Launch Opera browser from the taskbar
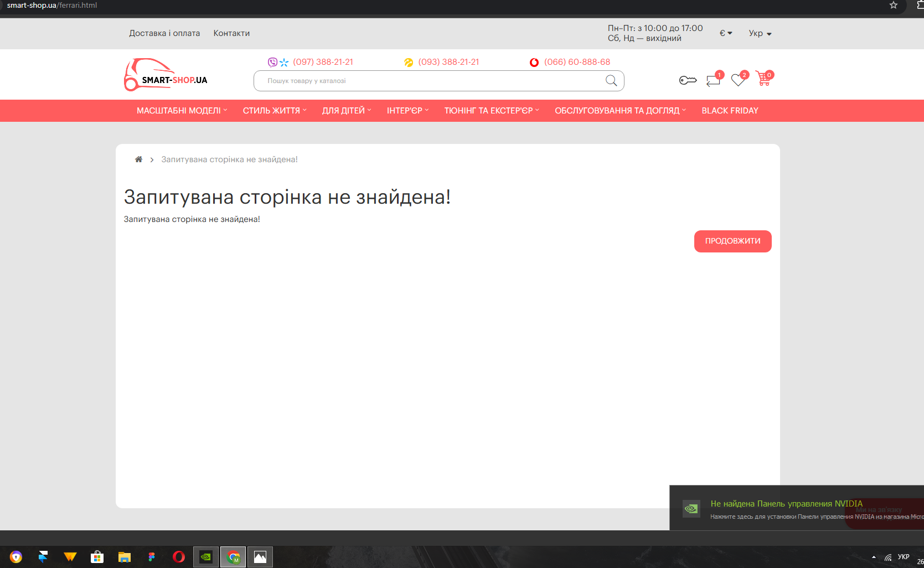 (178, 557)
